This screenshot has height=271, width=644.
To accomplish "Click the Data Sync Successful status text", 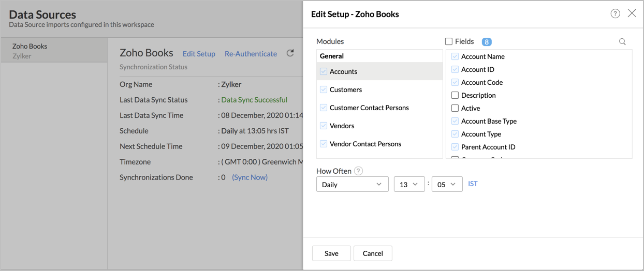I will click(x=254, y=100).
